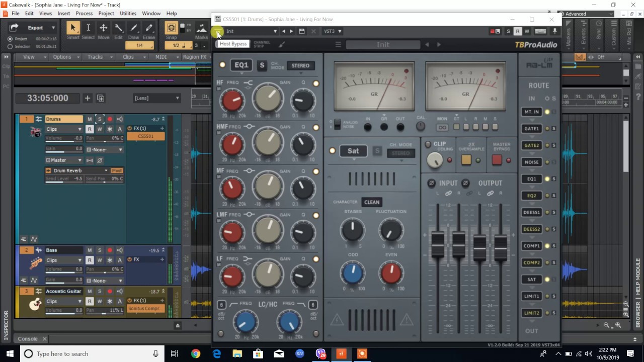
Task: Arm Drums track record button
Action: (x=110, y=119)
